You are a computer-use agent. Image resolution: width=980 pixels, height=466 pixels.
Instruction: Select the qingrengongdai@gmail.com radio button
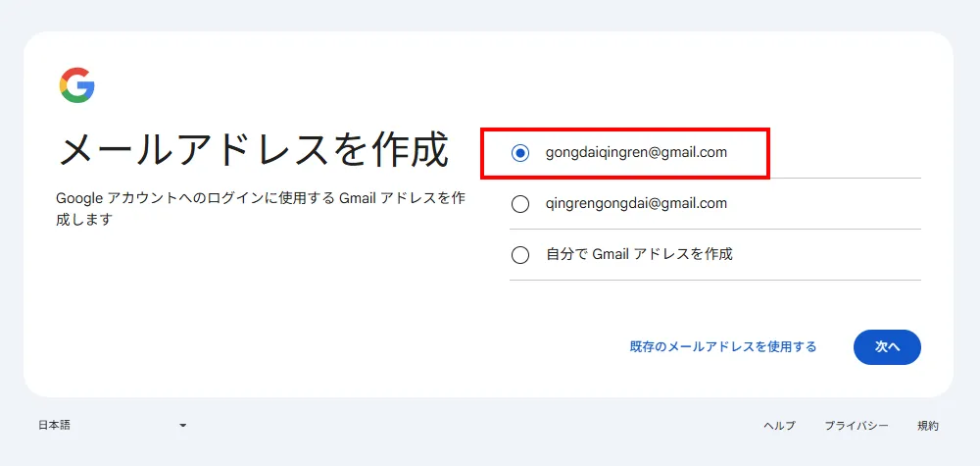coord(520,204)
